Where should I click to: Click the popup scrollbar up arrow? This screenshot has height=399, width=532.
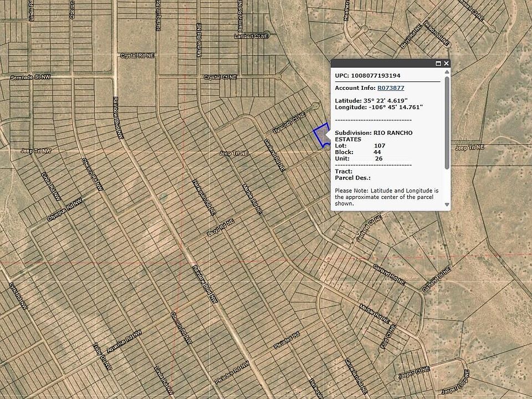tap(447, 71)
